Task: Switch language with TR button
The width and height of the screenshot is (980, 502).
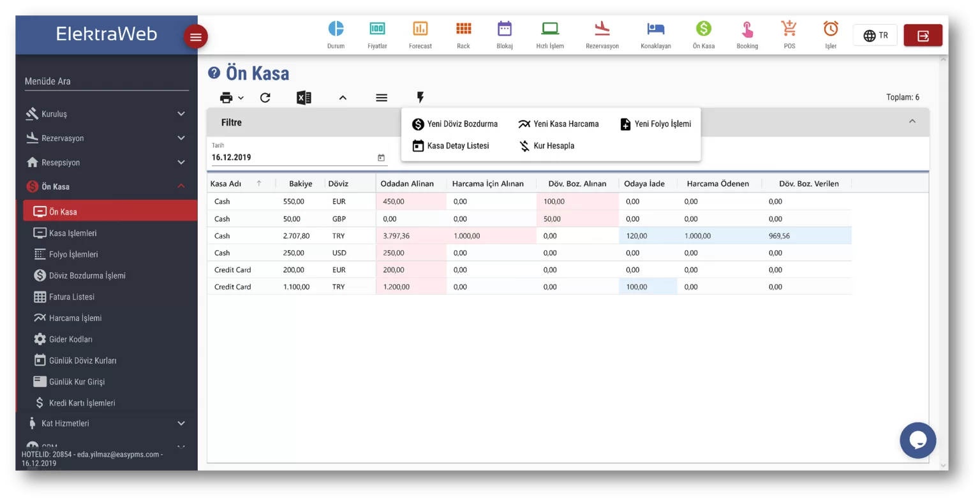Action: click(875, 36)
